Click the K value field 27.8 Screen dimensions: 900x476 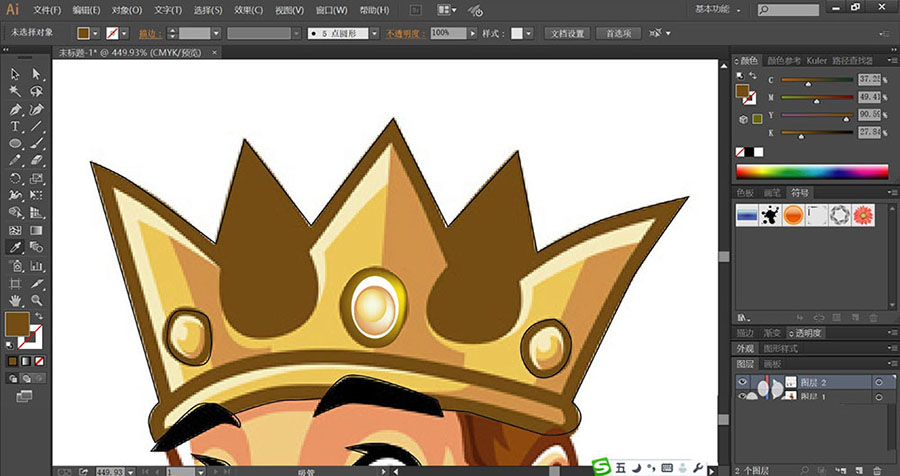tap(869, 133)
